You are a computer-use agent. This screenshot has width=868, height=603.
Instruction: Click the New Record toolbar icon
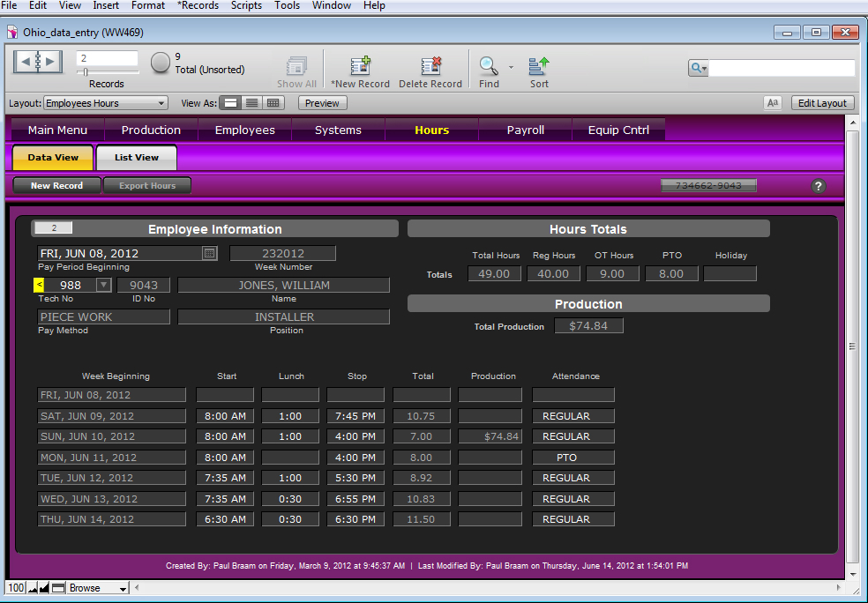360,67
